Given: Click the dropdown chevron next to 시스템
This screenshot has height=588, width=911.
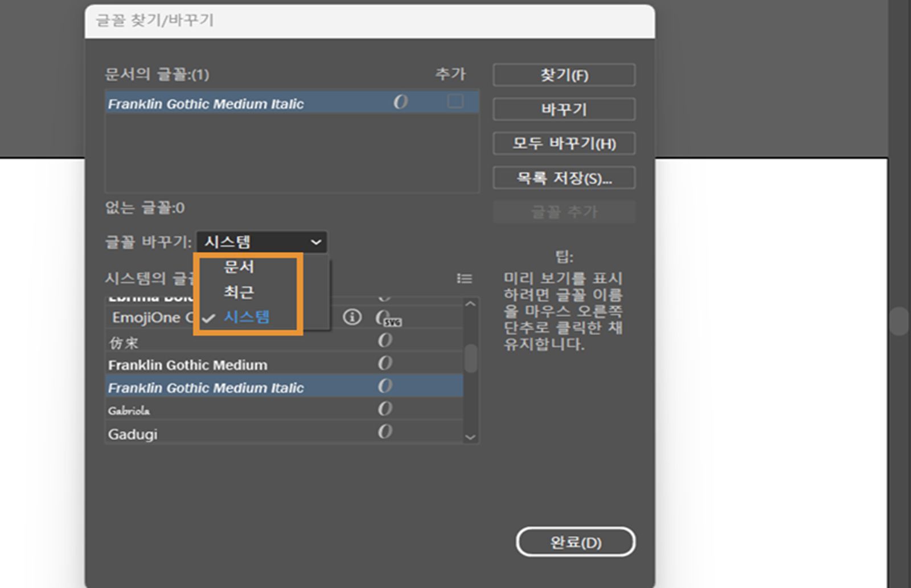Looking at the screenshot, I should (317, 242).
